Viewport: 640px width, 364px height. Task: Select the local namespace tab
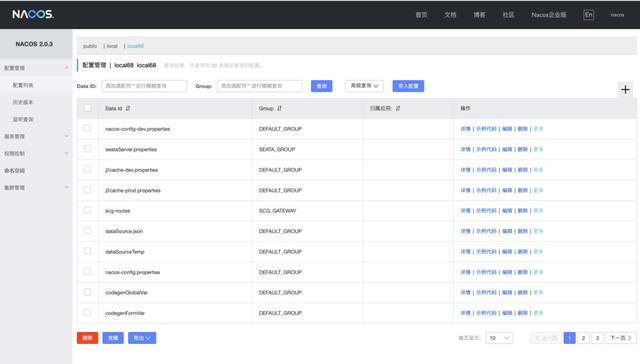click(x=112, y=46)
